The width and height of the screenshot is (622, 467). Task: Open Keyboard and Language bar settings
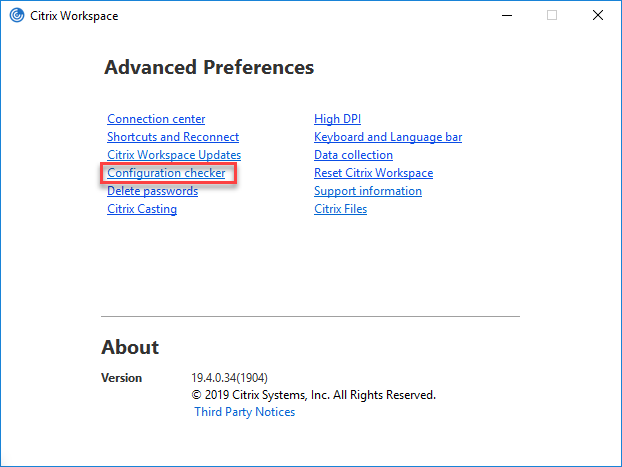click(388, 137)
